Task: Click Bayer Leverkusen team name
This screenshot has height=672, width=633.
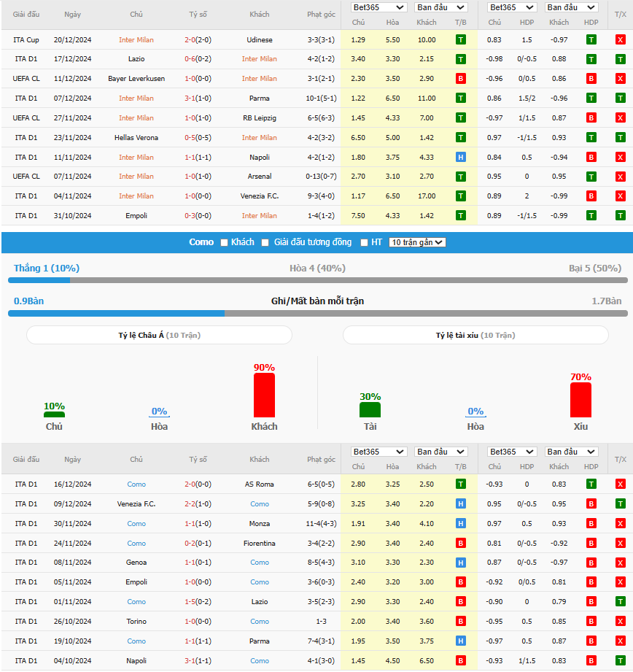Action: 136,78
